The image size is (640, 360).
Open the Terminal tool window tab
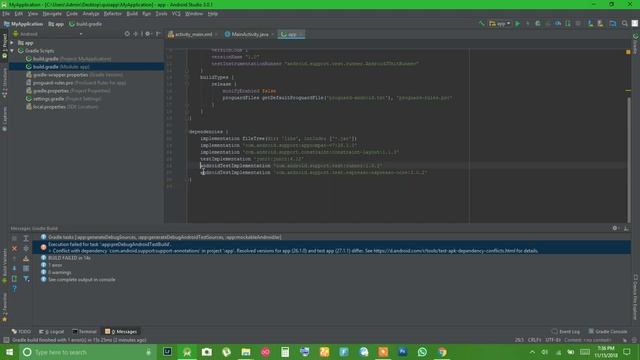tap(84, 331)
